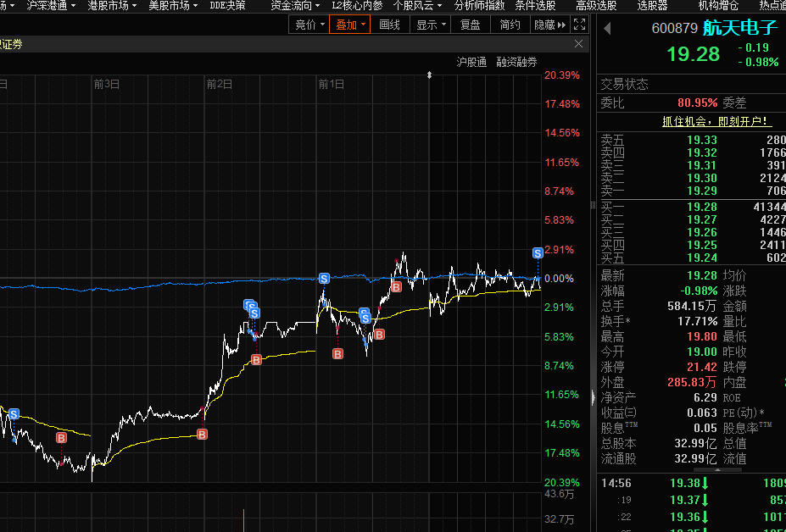The height and width of the screenshot is (532, 786).
Task: Click the 外盘 value 285.83万
Action: [692, 382]
